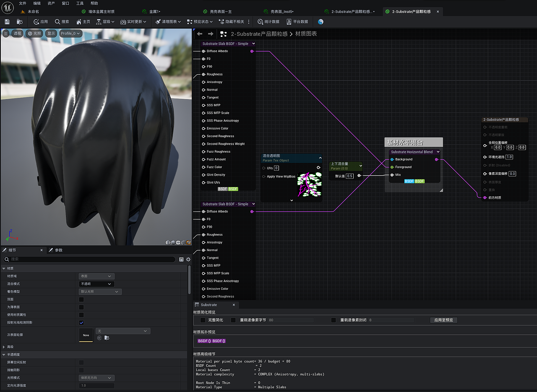The width and height of the screenshot is (537, 392).
Task: Click the 透视 viewport button
Action: (x=17, y=34)
